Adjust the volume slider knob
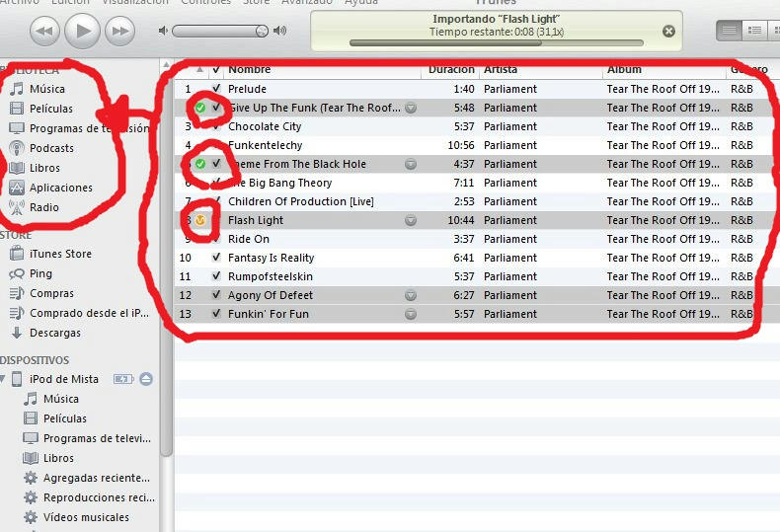The image size is (780, 532). [262, 32]
